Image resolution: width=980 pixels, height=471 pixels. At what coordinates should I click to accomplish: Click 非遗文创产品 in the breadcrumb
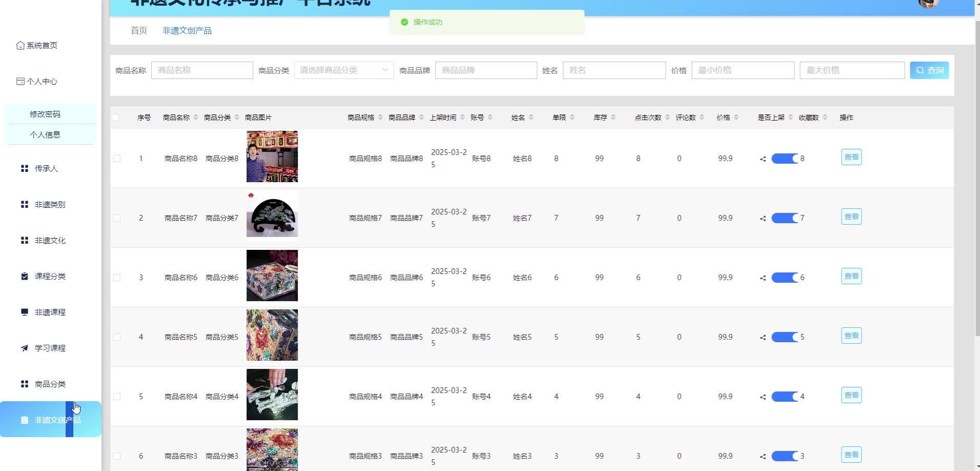187,31
